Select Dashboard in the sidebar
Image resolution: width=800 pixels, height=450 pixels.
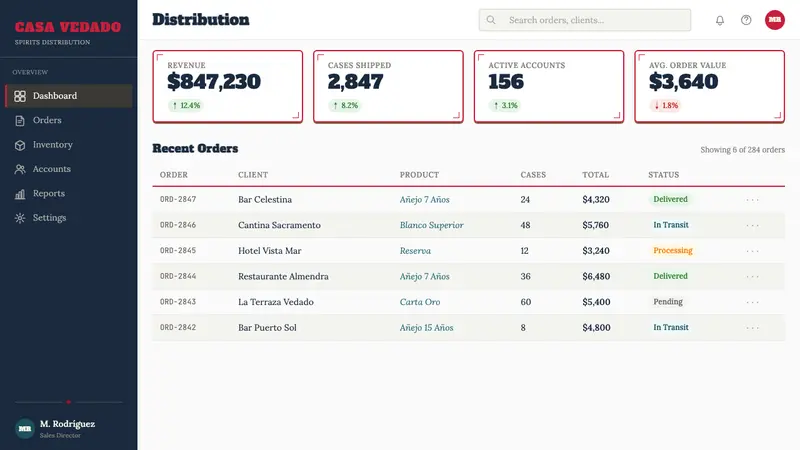tap(68, 96)
